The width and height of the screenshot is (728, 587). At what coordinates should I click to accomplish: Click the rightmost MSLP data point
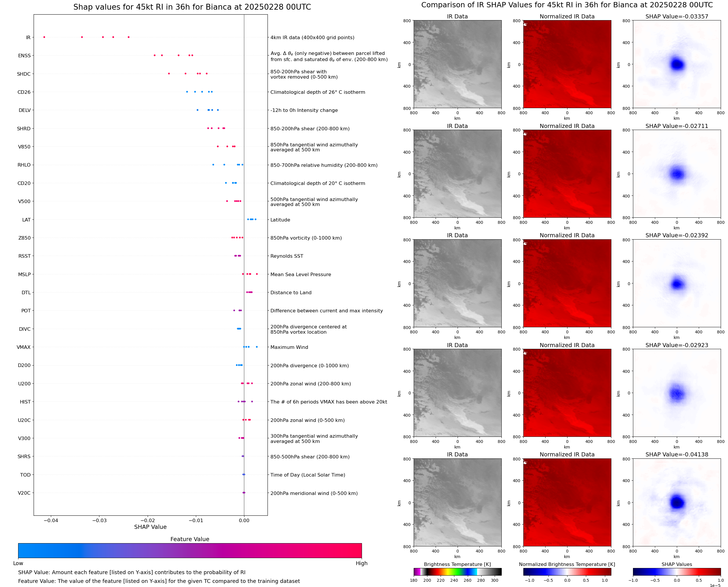pos(257,274)
